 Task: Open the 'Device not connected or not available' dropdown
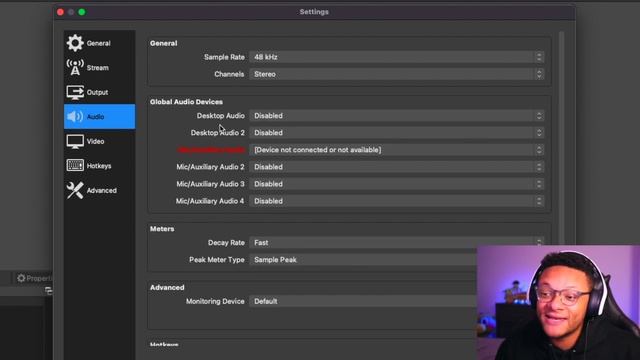tap(396, 150)
